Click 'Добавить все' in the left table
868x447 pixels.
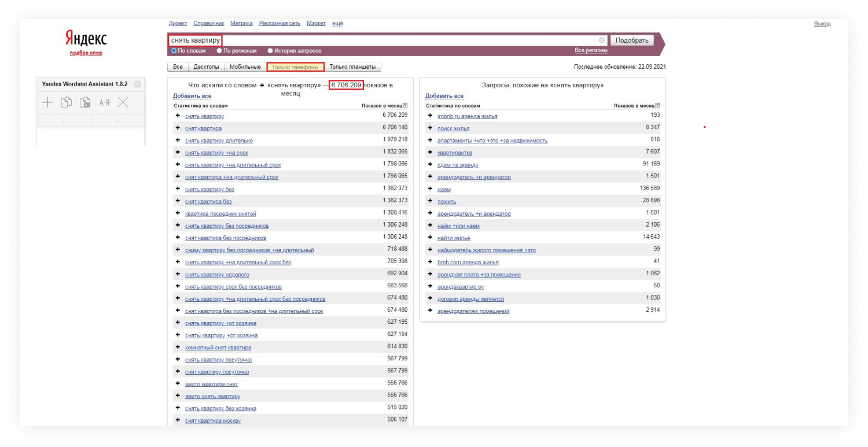click(x=192, y=96)
